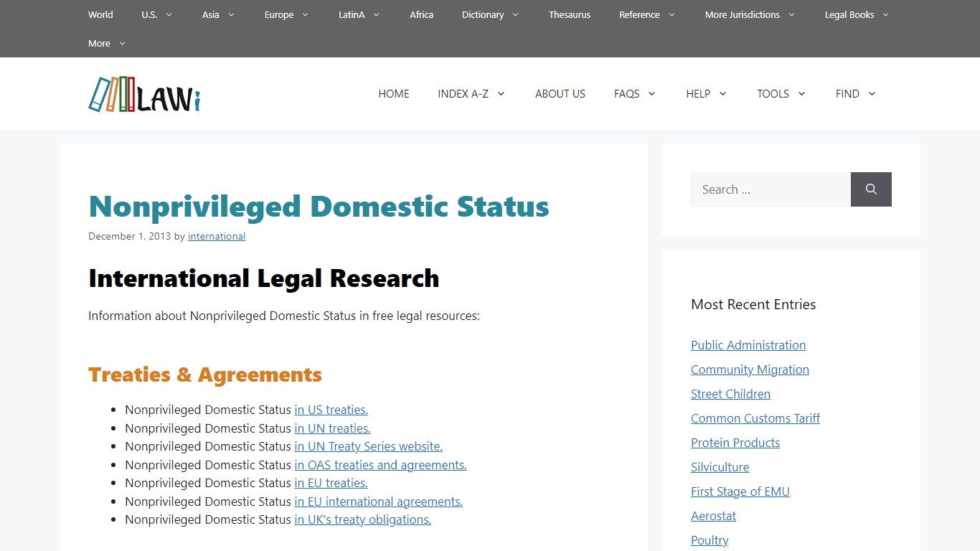Open the Thesaurus menu item

(570, 14)
